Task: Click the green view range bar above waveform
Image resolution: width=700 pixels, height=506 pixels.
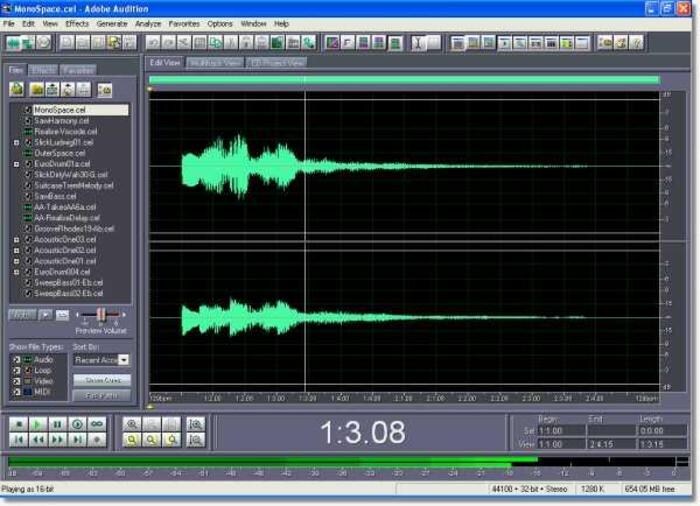Action: tap(404, 80)
